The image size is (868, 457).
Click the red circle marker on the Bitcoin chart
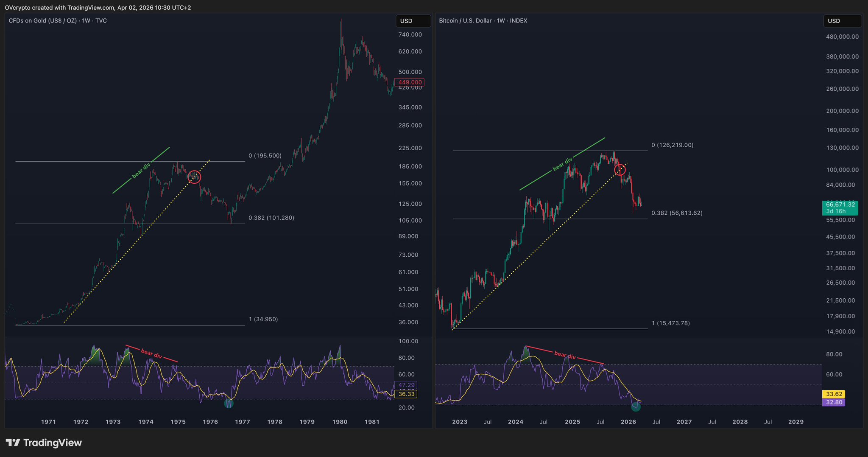[620, 170]
